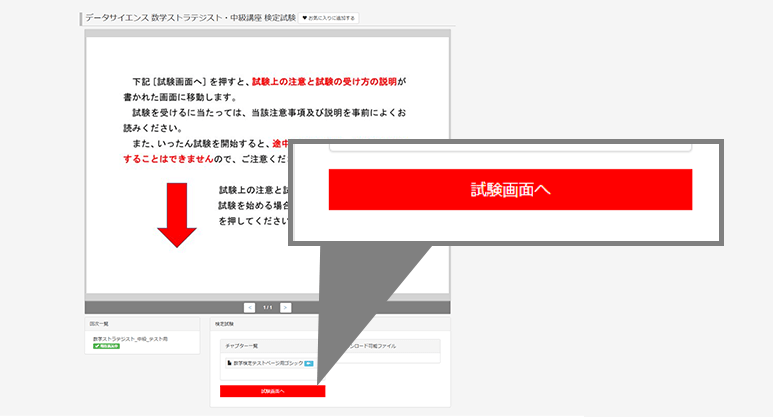Click the document icon beside the chapter name
This screenshot has height=417, width=773.
point(229,363)
